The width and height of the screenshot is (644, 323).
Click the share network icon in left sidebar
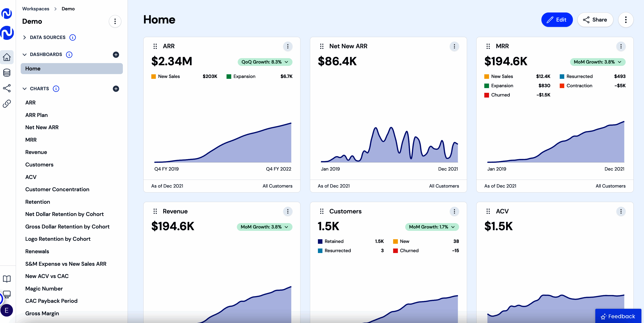point(7,88)
